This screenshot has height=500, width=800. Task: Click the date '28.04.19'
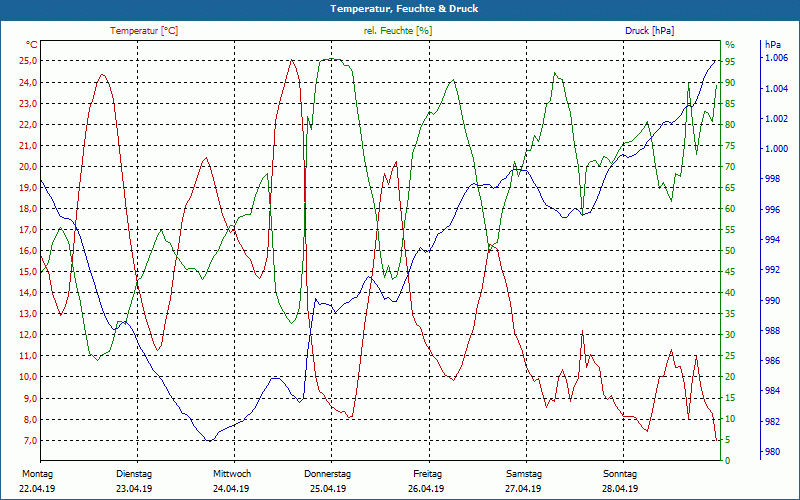620,489
